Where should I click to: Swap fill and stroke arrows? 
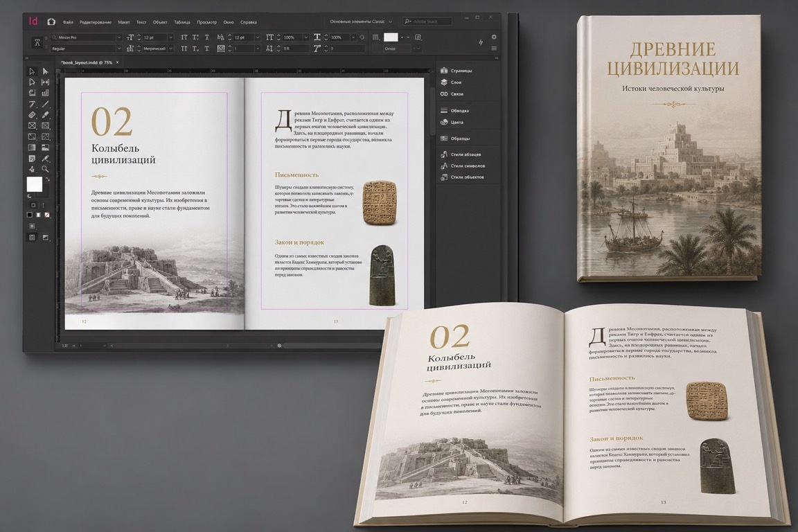click(x=47, y=179)
